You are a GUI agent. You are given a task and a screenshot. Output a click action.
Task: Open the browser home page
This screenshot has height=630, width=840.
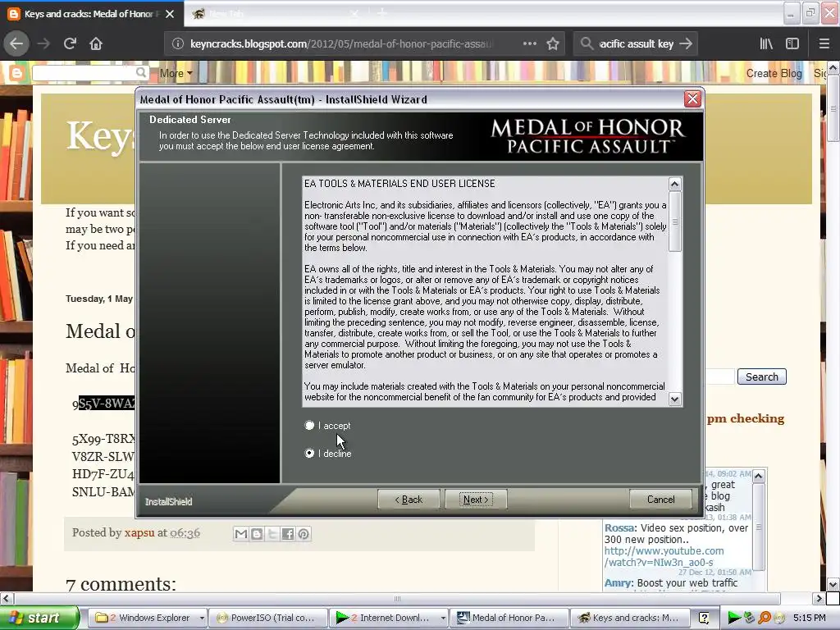(x=96, y=43)
